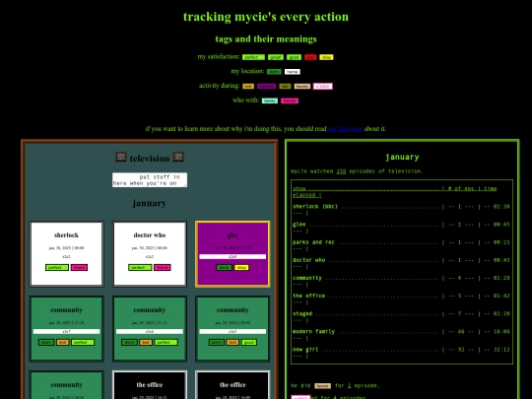Image resolution: width=532 pixels, height=399 pixels.
Task: Click the family tag in who with legend
Action: pos(270,100)
